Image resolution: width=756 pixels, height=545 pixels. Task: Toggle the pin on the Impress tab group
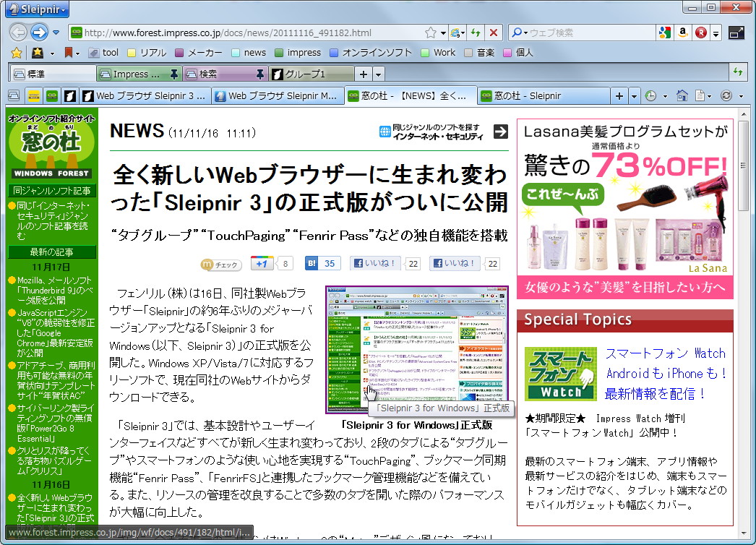tap(174, 74)
